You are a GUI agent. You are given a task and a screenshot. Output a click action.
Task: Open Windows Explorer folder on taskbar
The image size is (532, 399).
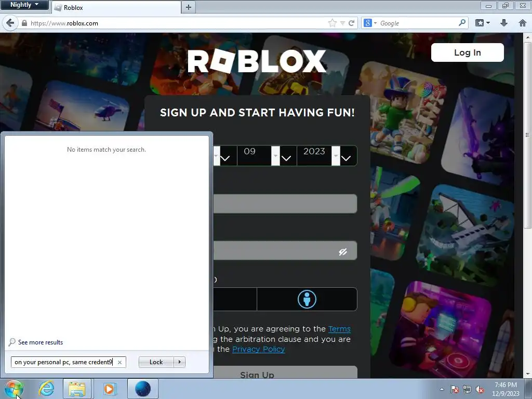(77, 389)
